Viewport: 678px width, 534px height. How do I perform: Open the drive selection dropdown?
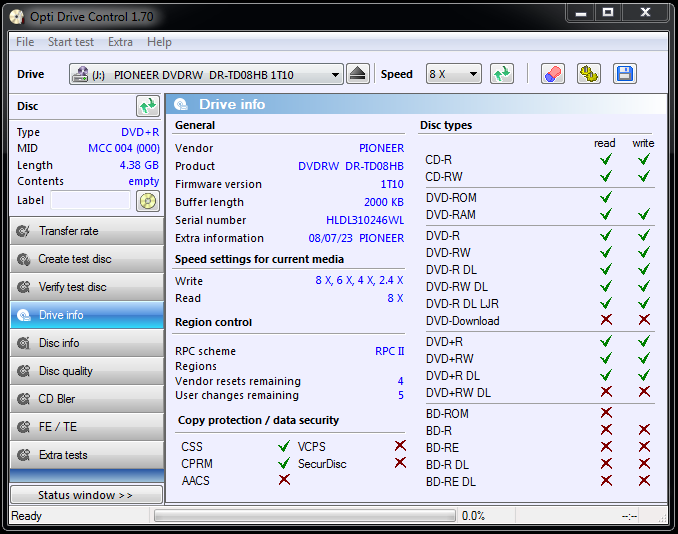tap(206, 74)
